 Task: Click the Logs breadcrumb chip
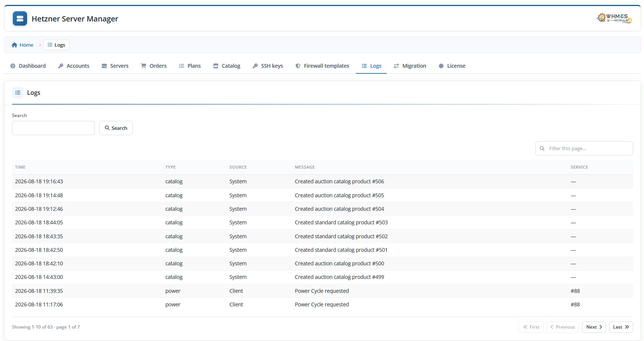pyautogui.click(x=56, y=45)
